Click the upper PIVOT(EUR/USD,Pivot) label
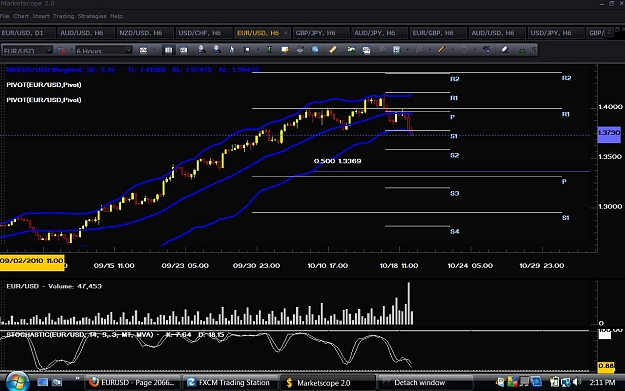625x391 pixels. click(44, 84)
